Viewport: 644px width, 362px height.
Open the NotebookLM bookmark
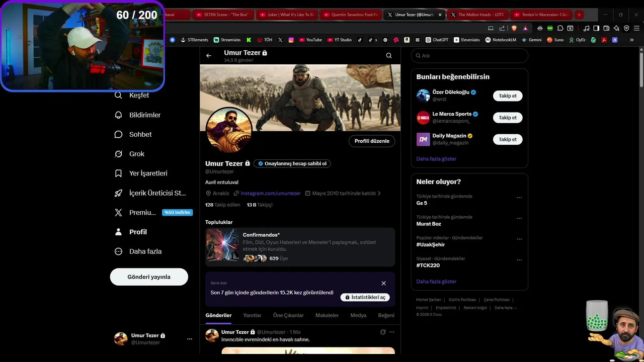[501, 40]
